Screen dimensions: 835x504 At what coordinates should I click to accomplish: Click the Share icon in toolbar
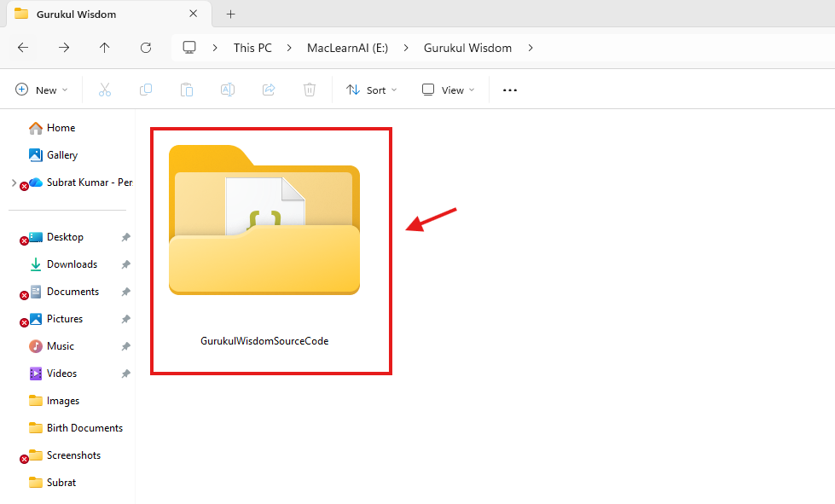[x=269, y=90]
